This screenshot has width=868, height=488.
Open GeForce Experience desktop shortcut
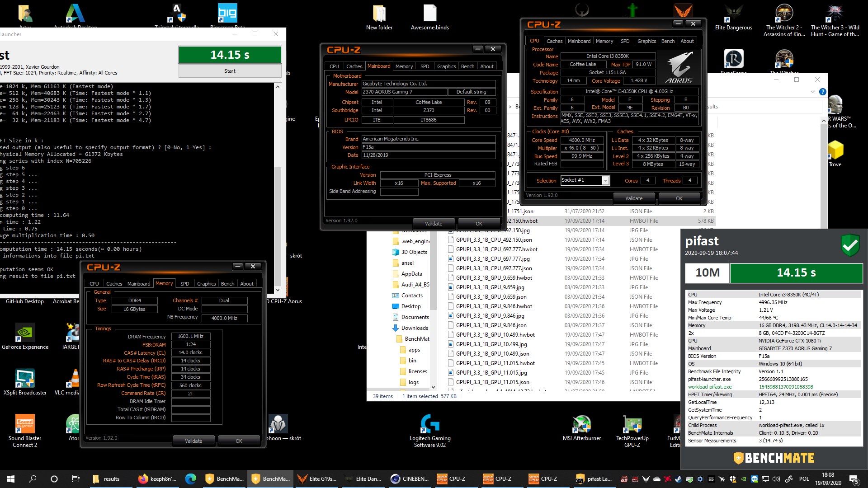(x=25, y=337)
